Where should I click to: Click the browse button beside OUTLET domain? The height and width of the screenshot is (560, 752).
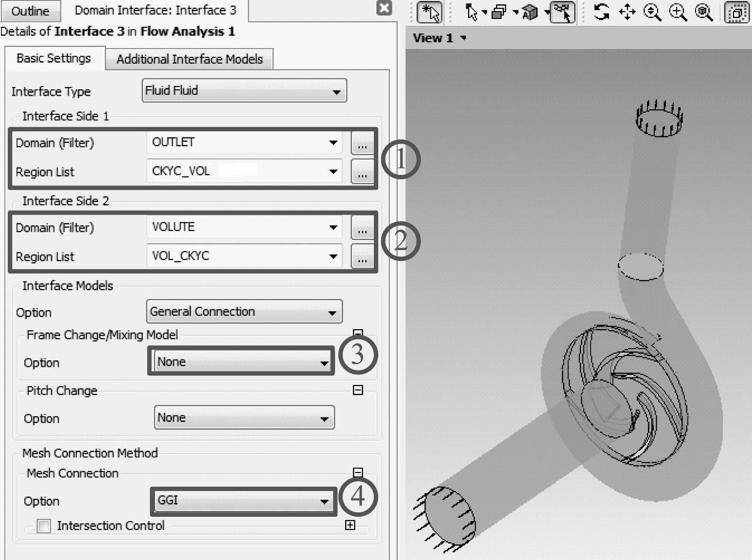pyautogui.click(x=362, y=143)
